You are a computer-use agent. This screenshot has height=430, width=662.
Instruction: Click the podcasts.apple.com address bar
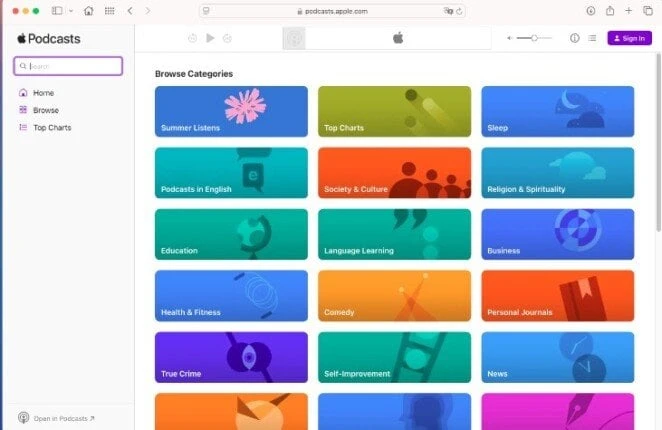pos(332,11)
